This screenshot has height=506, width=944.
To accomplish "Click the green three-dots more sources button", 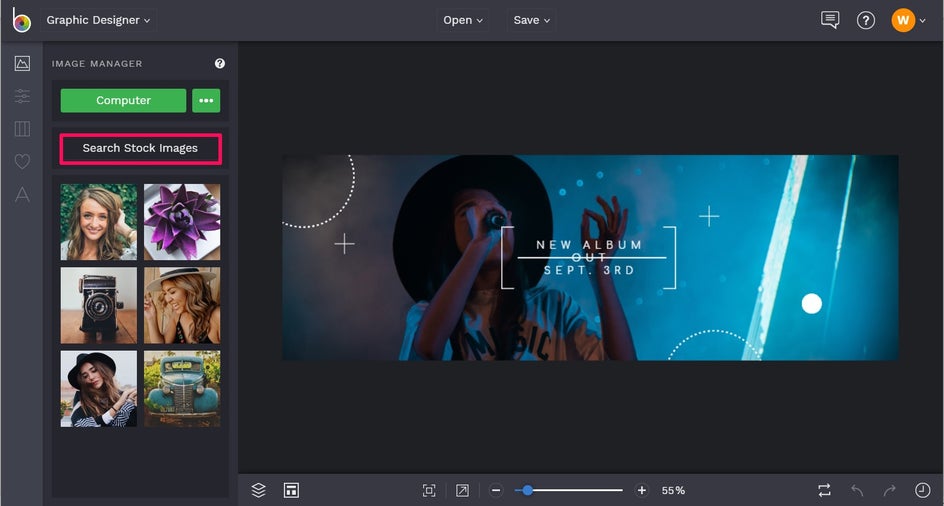I will click(206, 101).
